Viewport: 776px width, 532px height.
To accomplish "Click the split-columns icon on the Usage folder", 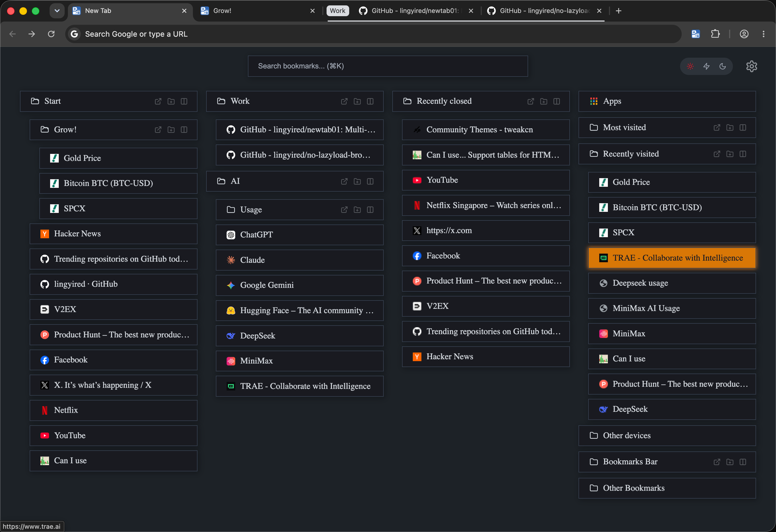I will coord(370,210).
